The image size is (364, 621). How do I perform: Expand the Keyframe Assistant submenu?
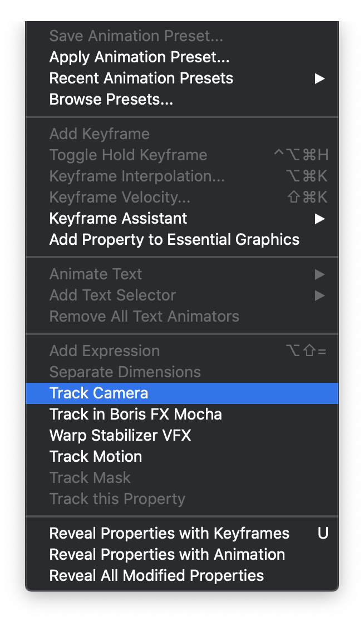118,218
